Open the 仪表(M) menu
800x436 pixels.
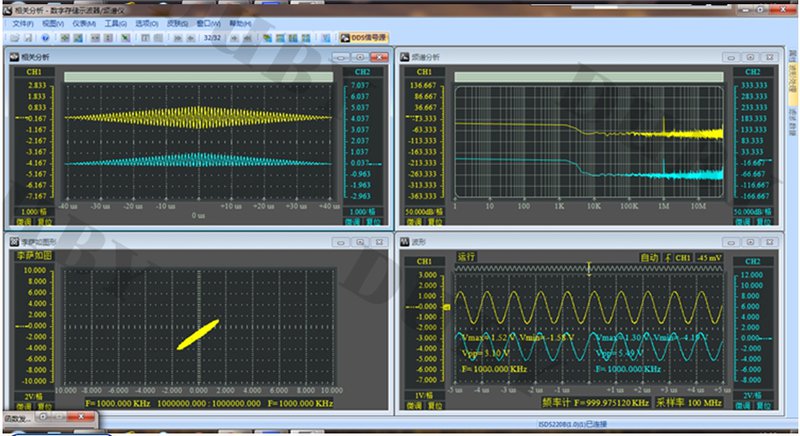pos(84,23)
